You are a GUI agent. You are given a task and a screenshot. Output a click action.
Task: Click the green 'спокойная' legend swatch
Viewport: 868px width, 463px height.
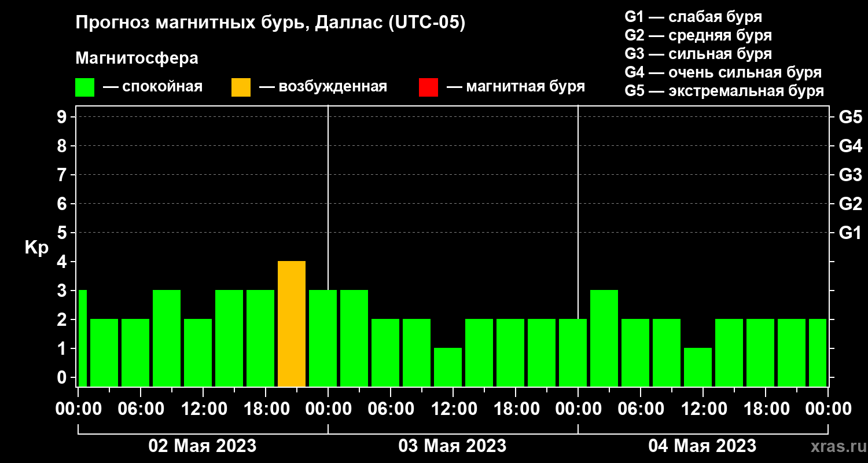click(84, 87)
